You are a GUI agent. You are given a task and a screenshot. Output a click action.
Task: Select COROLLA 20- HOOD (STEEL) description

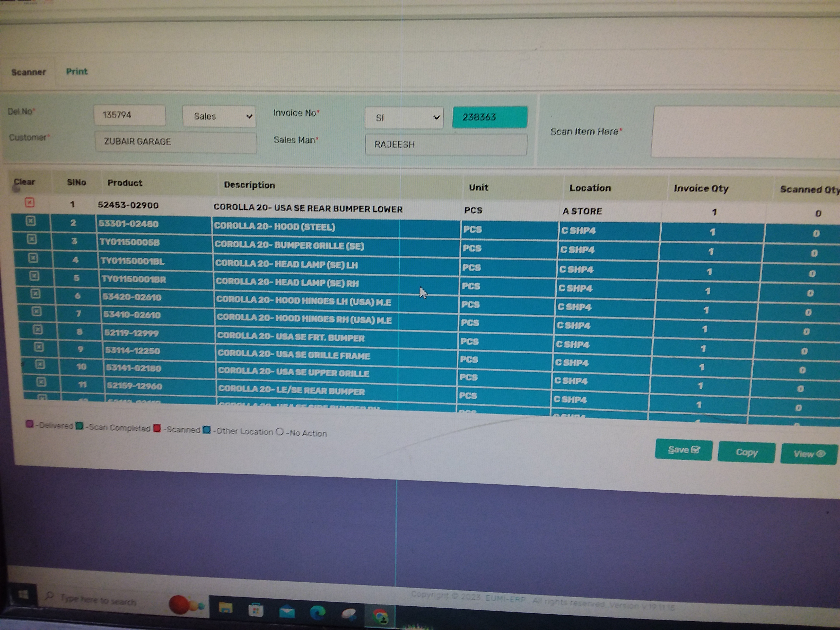275,227
